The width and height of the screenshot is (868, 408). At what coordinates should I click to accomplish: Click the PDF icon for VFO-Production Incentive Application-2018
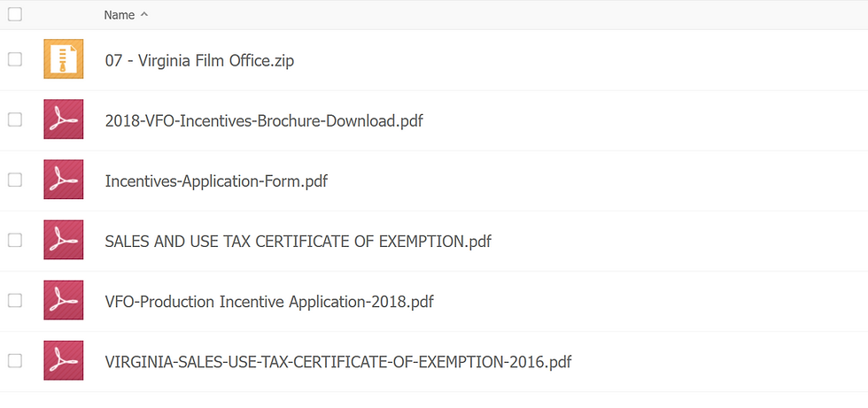point(64,300)
